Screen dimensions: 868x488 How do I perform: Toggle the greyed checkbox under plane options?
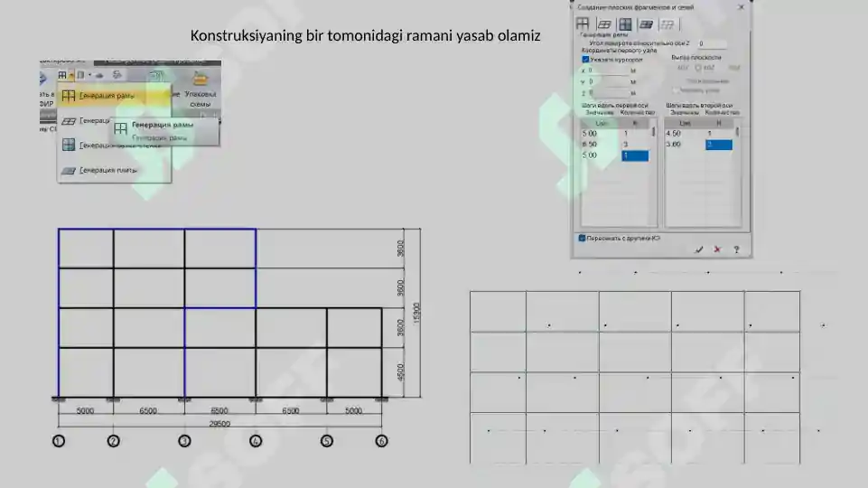tap(676, 90)
